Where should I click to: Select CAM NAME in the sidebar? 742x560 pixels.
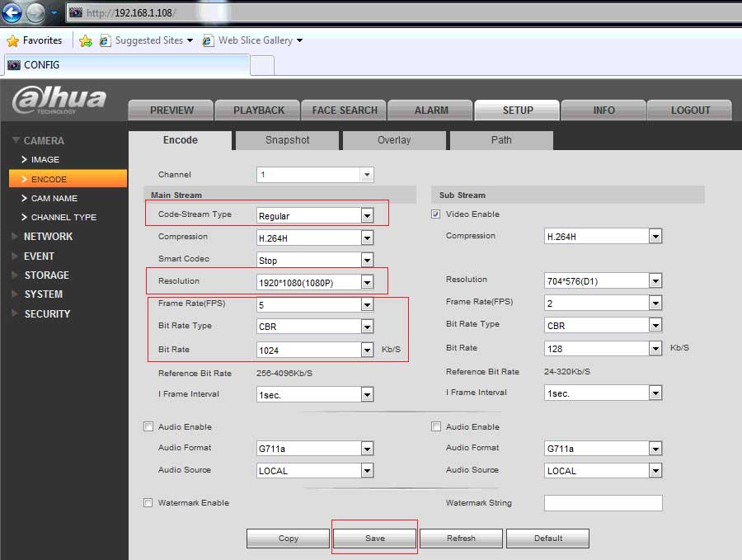pyautogui.click(x=54, y=198)
